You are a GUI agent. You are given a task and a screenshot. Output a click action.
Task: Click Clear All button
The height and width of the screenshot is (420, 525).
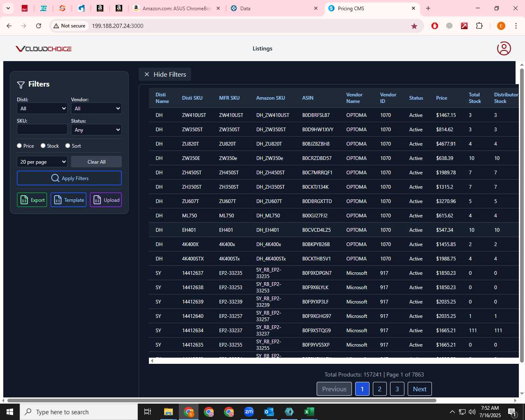pos(96,162)
